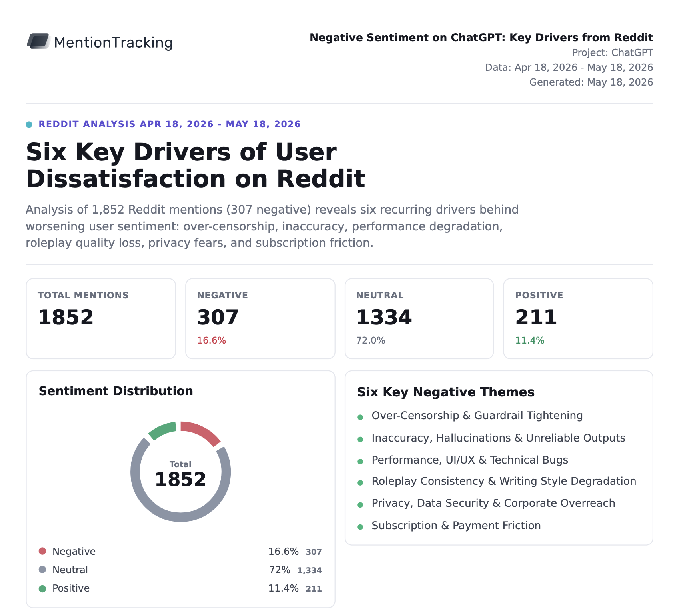Click the MentionTracking brand name text

point(113,42)
